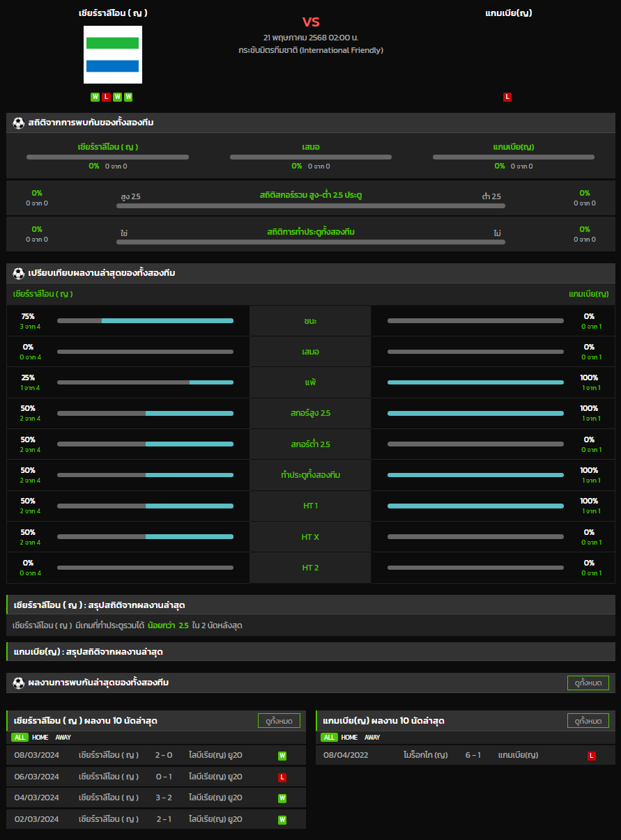Click the เซียร์ราลีโอน ( ญ ) team name above the flag
The width and height of the screenshot is (621, 840).
113,13
